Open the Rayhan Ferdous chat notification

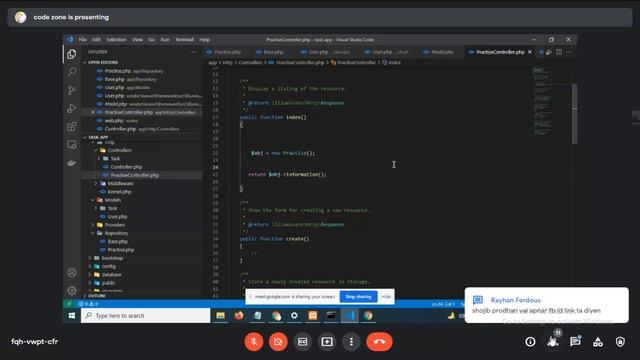tap(547, 305)
